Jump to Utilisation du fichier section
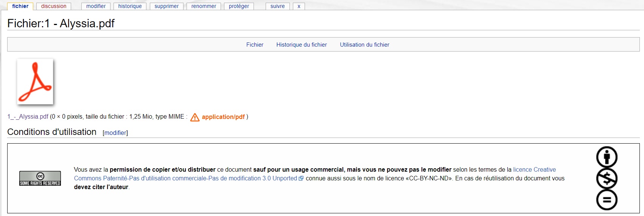Viewport: 644px width, 216px height. click(364, 45)
